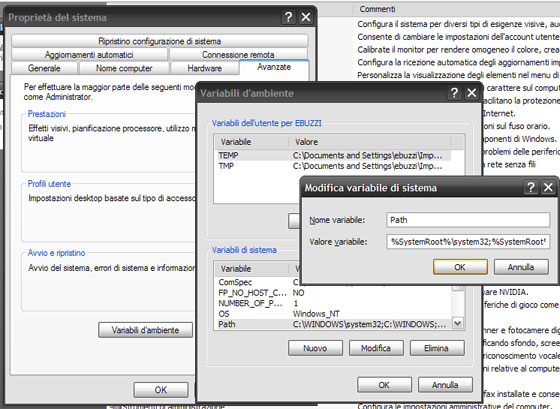The height and width of the screenshot is (409, 560).
Task: Click Annulla in the Variabili d'ambiente dialog
Action: click(x=445, y=385)
